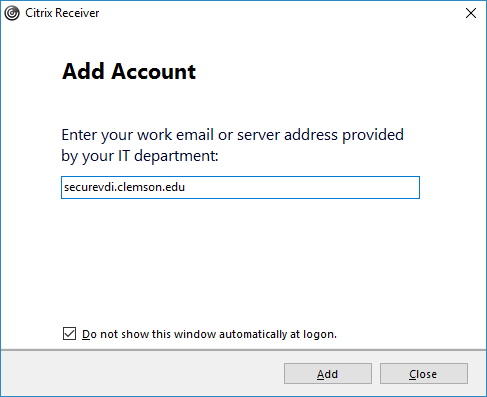Click the Add button to add account
Image resolution: width=487 pixels, height=397 pixels.
328,374
